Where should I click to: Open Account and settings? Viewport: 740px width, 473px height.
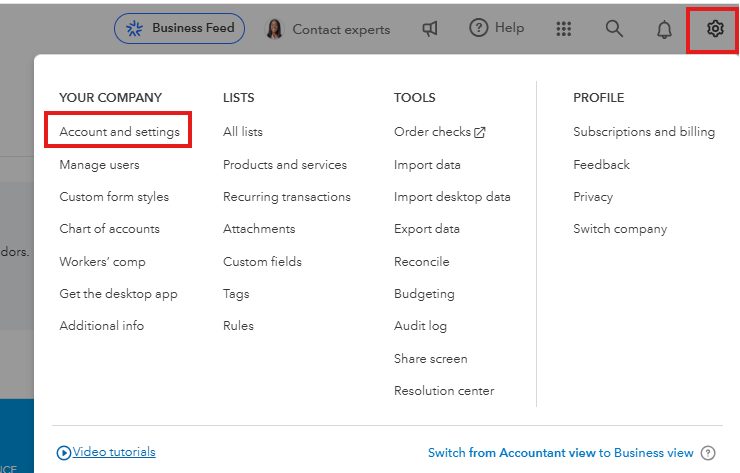point(119,132)
